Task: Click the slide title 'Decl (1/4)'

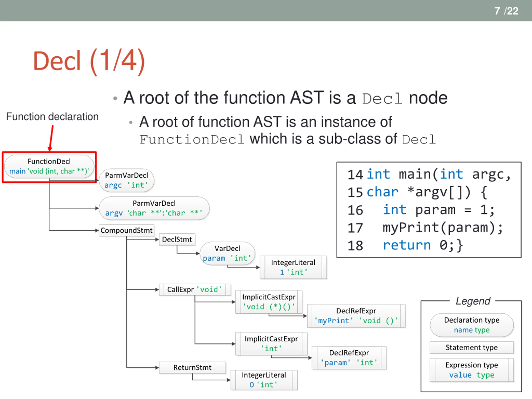Action: [89, 61]
